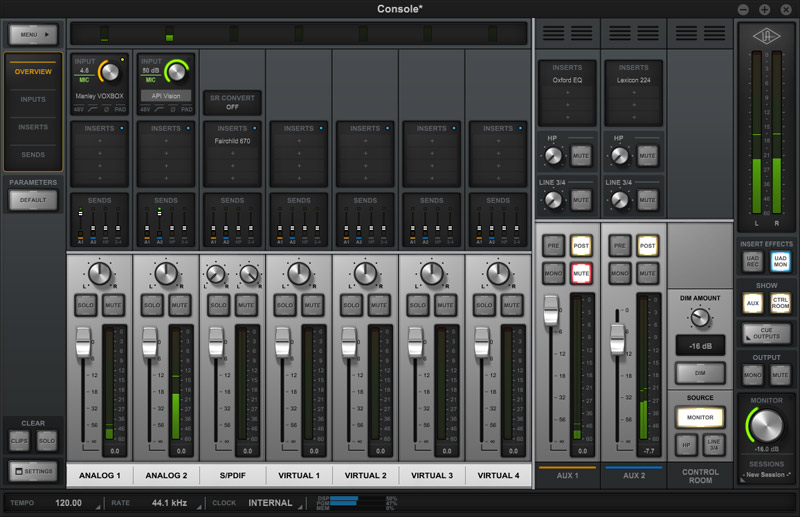Select the OVERVIEW view tab
The width and height of the screenshot is (800, 517).
33,71
